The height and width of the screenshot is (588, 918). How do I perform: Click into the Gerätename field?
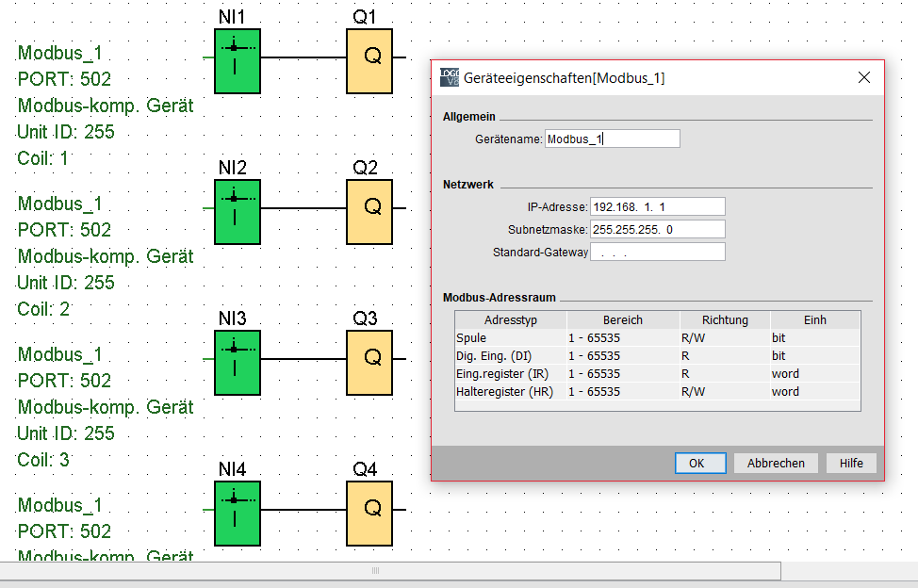(x=613, y=139)
